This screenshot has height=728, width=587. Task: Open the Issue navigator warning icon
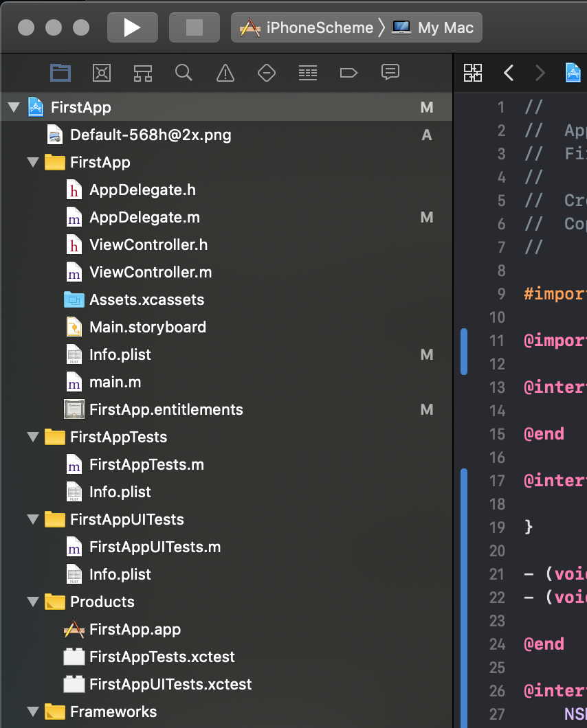(x=225, y=72)
